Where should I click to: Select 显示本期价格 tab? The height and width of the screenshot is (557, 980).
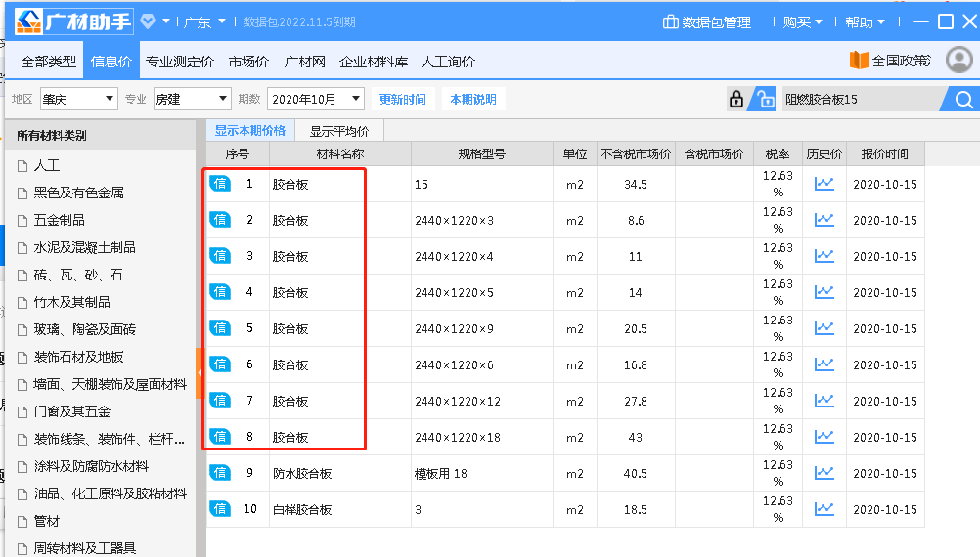[250, 131]
